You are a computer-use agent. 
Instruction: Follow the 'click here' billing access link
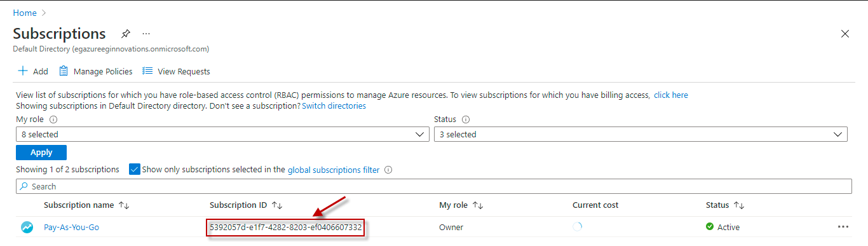(670, 95)
